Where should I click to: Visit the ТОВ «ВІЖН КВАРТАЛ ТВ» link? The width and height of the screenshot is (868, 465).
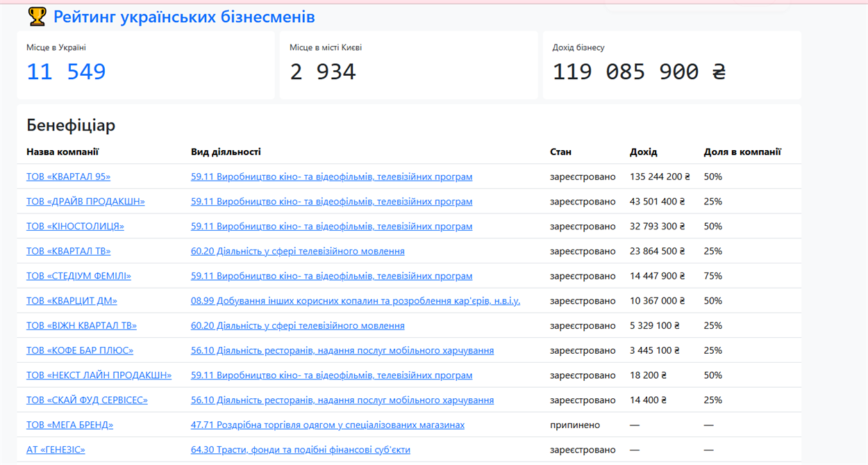coord(81,325)
